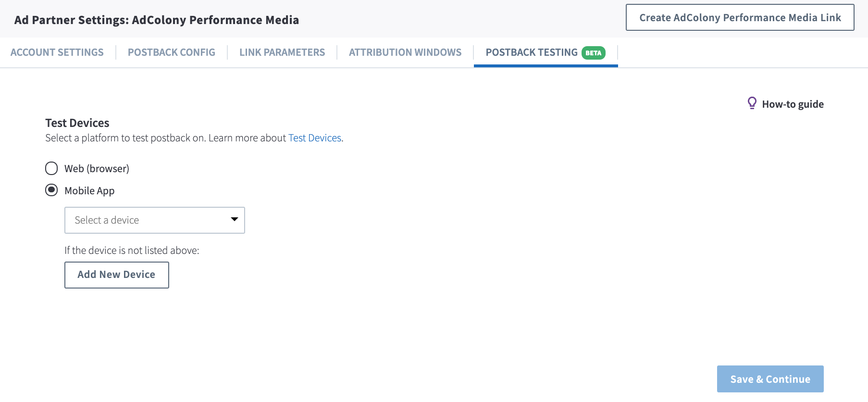Click the Test Devices section heading

pos(77,123)
